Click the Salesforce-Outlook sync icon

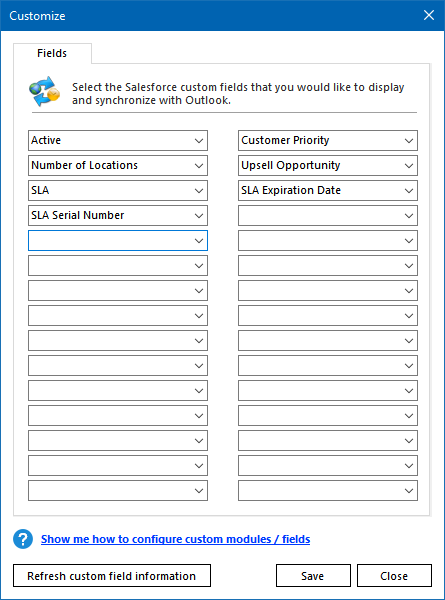pos(44,91)
